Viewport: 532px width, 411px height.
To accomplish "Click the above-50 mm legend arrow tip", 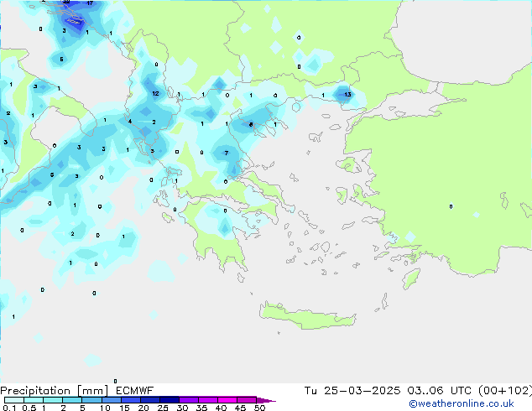I will (x=266, y=400).
